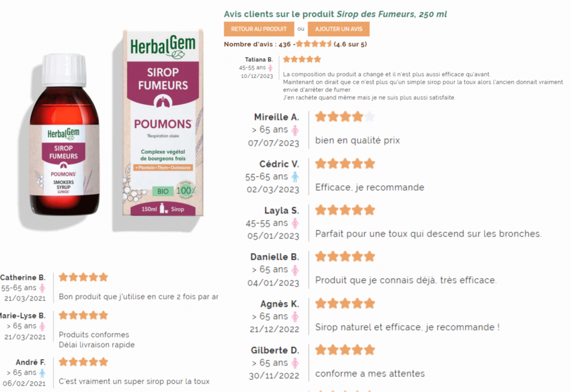Click the pink female icon under Catherine B.
Viewport: 571px width, 392px height.
click(x=42, y=288)
